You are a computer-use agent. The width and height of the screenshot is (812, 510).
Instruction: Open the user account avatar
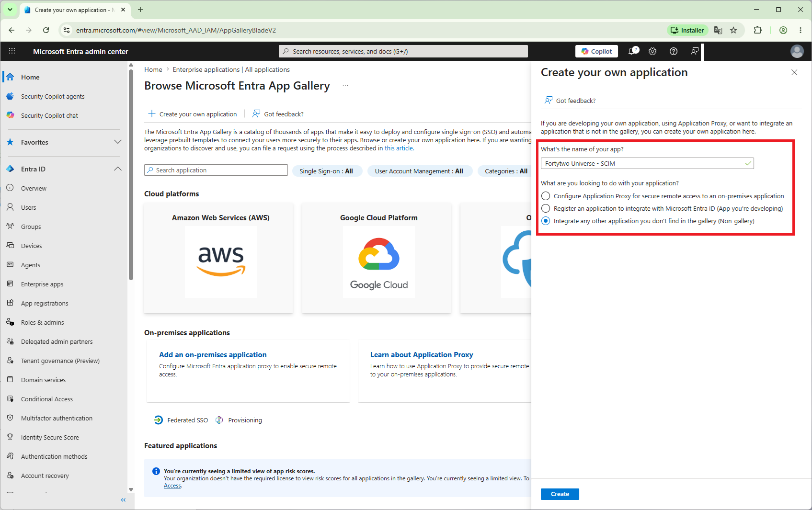tap(797, 51)
